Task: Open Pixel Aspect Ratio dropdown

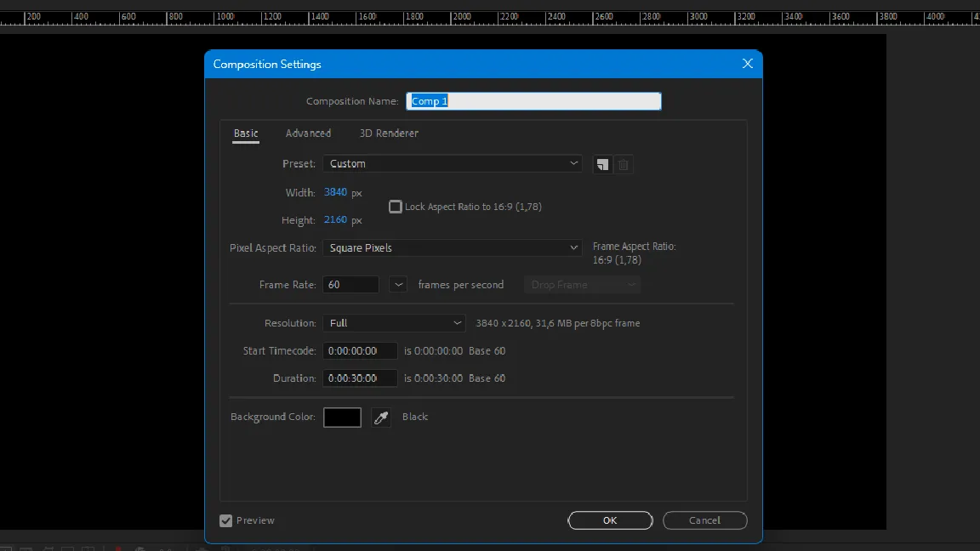Action: point(453,248)
